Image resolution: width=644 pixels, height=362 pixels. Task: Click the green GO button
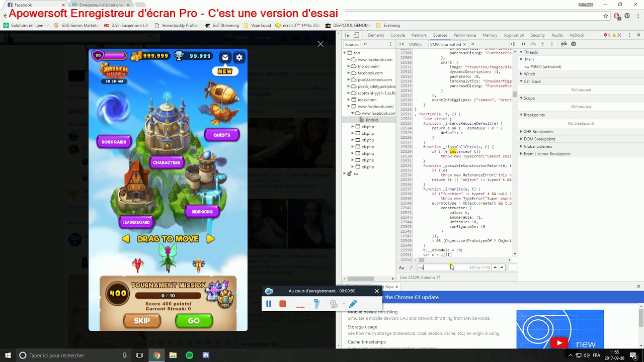pos(194,321)
